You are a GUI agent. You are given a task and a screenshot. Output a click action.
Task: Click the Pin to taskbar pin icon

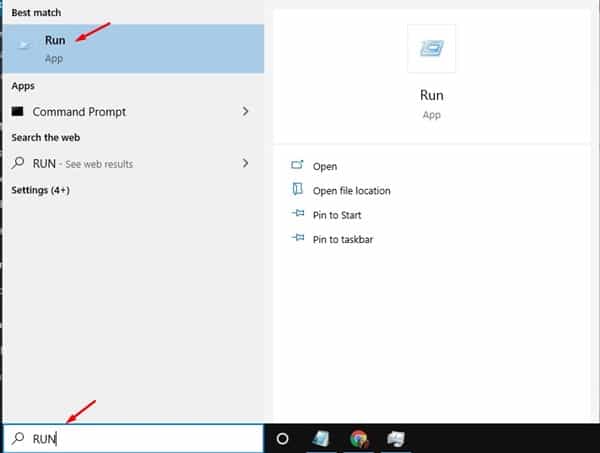pyautogui.click(x=298, y=238)
